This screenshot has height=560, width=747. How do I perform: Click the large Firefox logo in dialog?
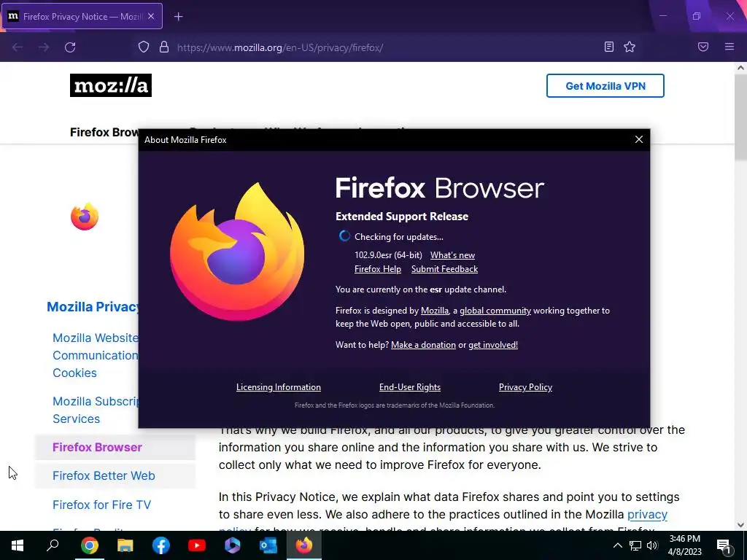coord(237,252)
